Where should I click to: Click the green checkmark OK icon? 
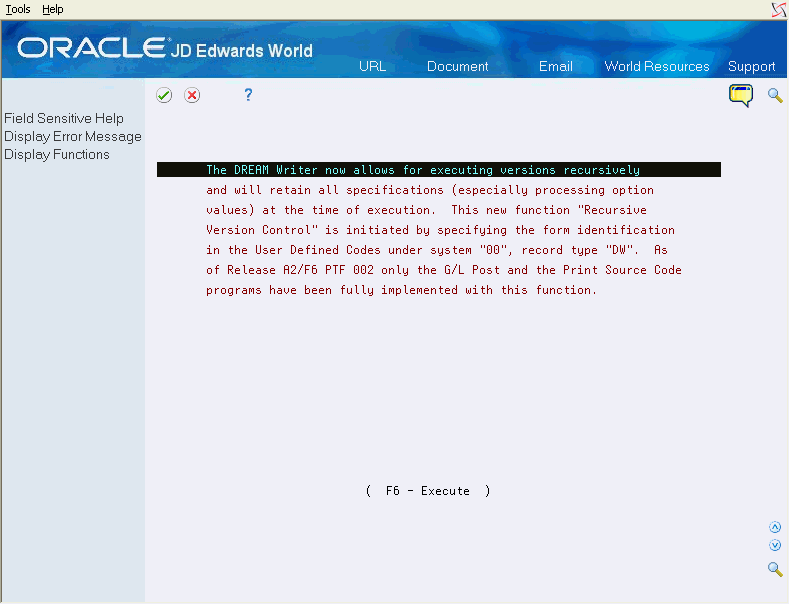[x=164, y=95]
